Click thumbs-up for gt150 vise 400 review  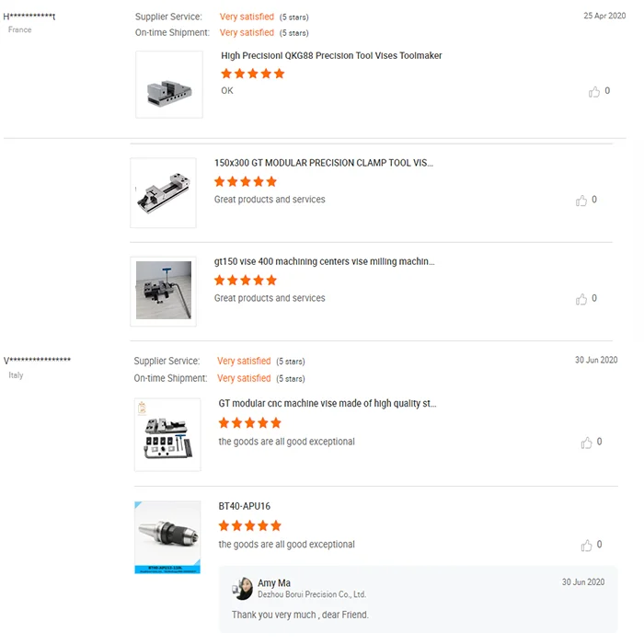coord(581,299)
